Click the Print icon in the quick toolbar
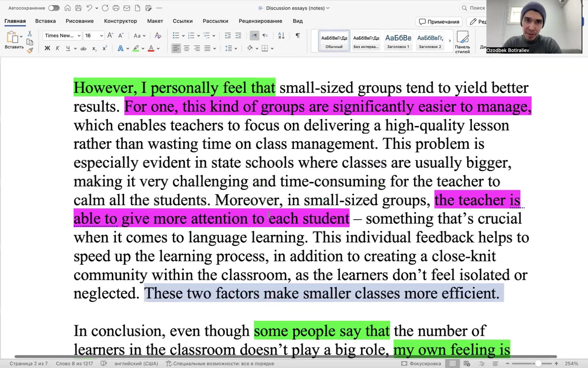This screenshot has width=588, height=368. (116, 8)
